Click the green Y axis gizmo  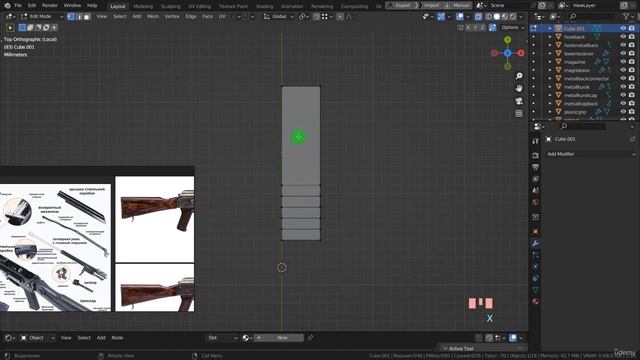(x=507, y=40)
